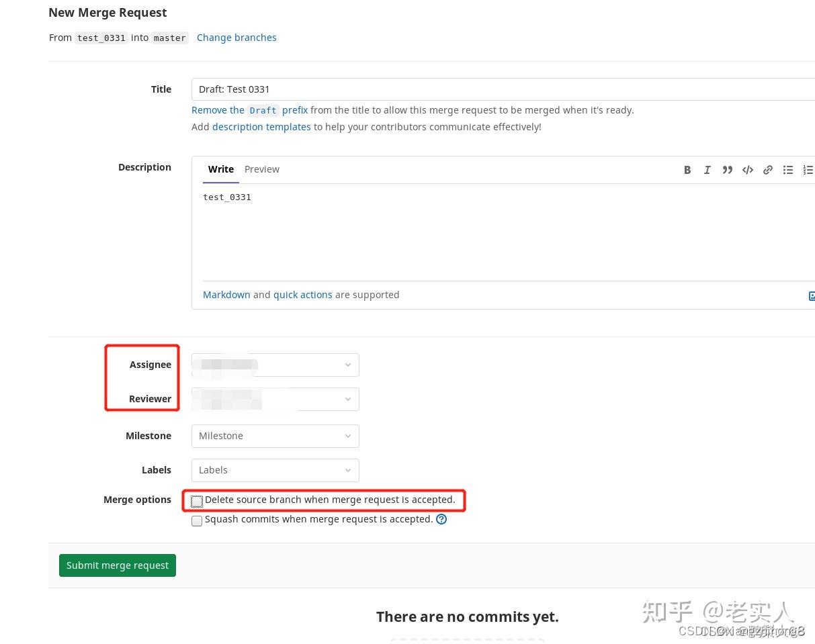This screenshot has width=815, height=644.
Task: Open the help tooltip next to squash commits
Action: click(x=441, y=518)
